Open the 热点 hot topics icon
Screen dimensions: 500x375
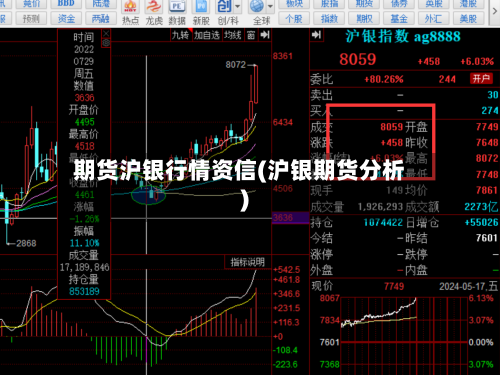(x=130, y=13)
